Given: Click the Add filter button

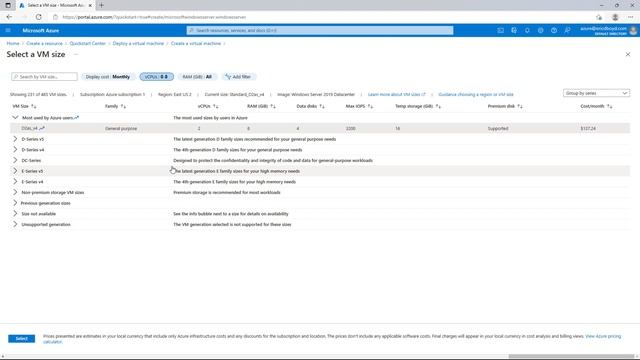Looking at the screenshot, I should 238,77.
